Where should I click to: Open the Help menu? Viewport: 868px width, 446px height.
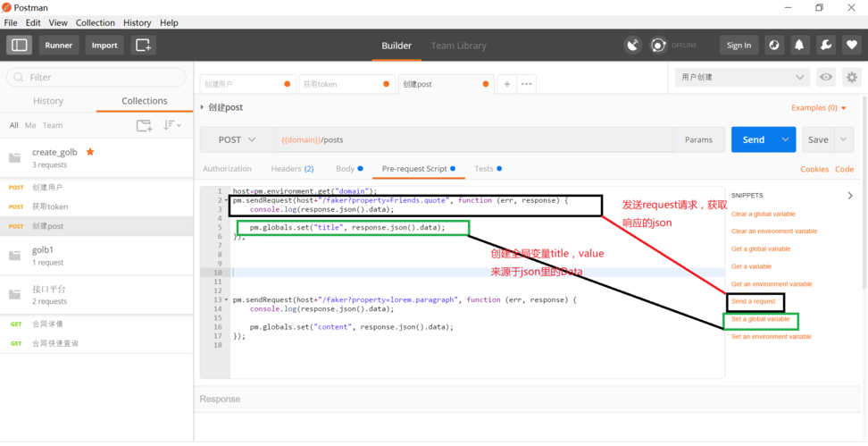169,22
